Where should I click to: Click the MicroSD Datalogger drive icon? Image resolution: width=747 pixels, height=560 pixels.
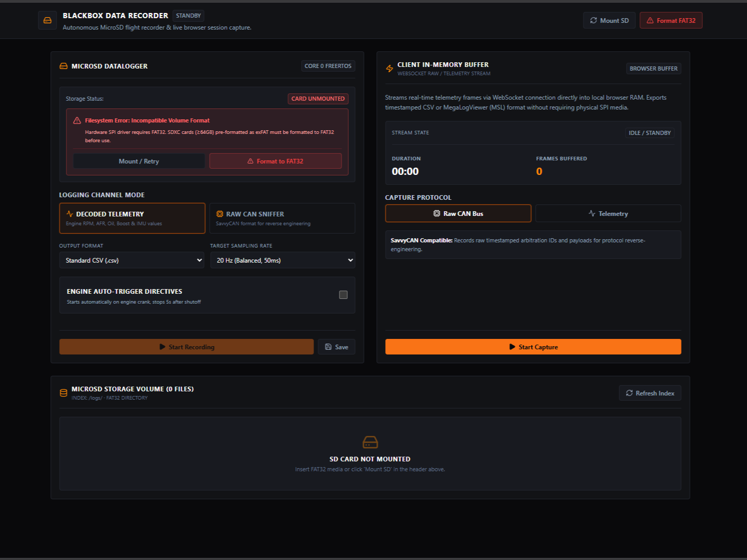click(x=63, y=66)
